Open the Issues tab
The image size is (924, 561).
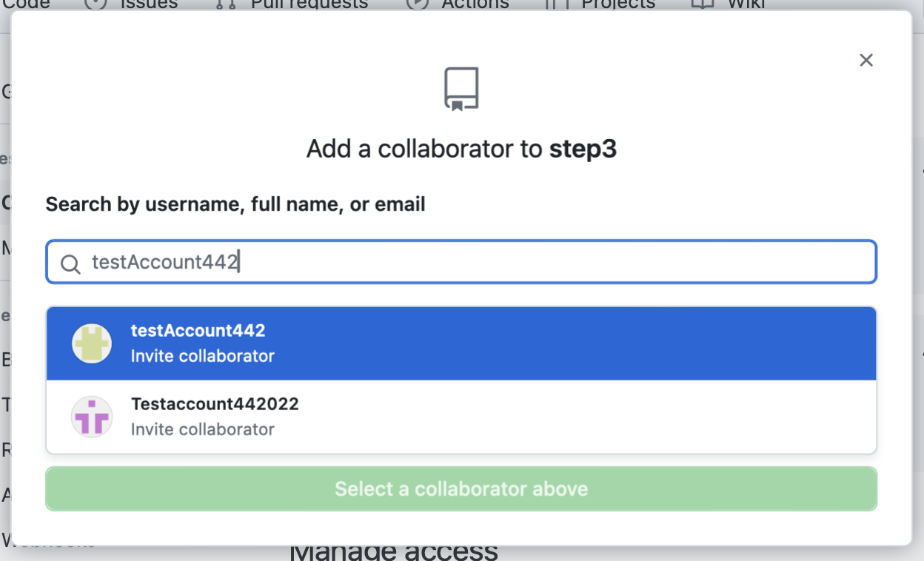pyautogui.click(x=148, y=4)
